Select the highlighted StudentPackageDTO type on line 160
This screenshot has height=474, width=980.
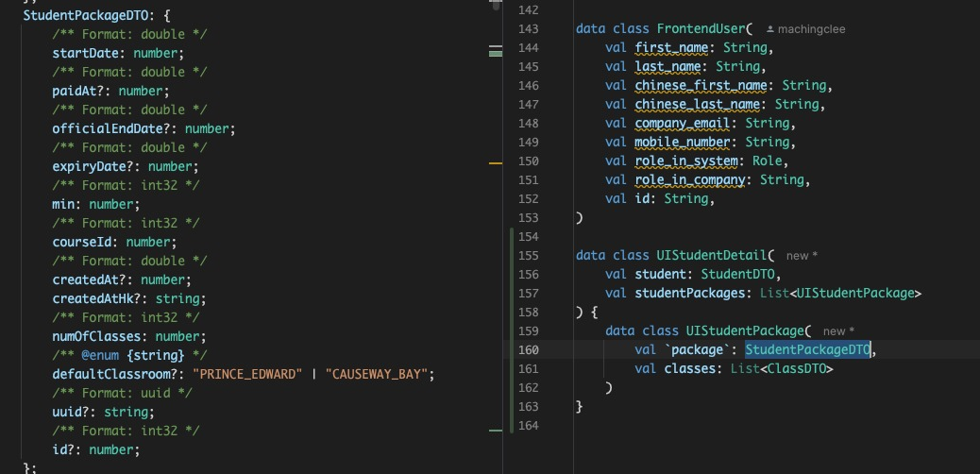[807, 350]
